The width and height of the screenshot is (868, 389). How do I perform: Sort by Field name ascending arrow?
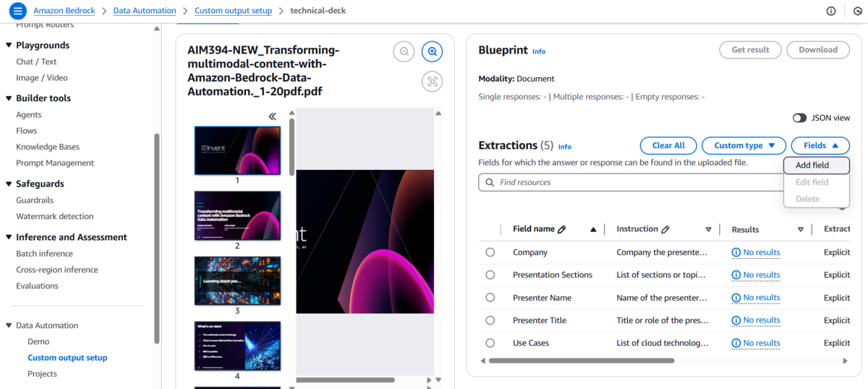593,229
